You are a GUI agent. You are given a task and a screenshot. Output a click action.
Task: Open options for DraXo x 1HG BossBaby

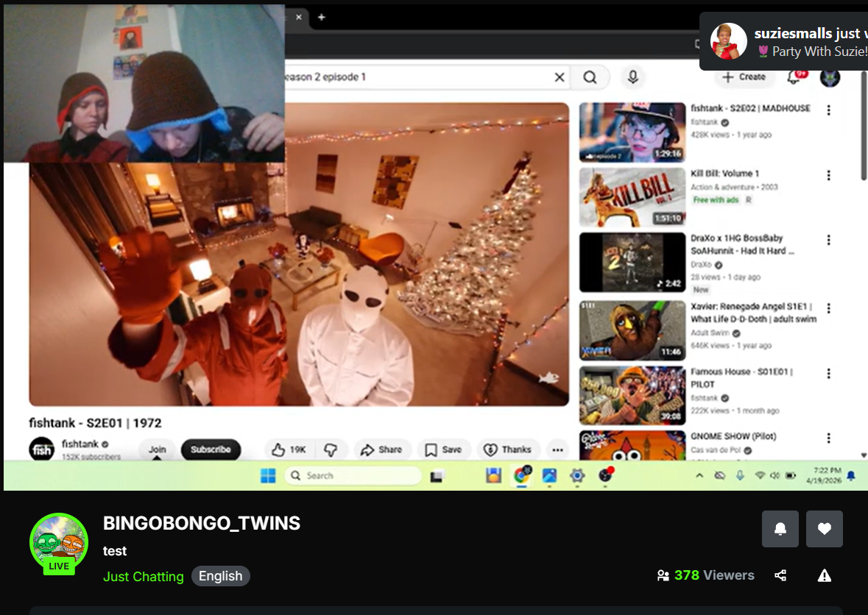tap(828, 240)
